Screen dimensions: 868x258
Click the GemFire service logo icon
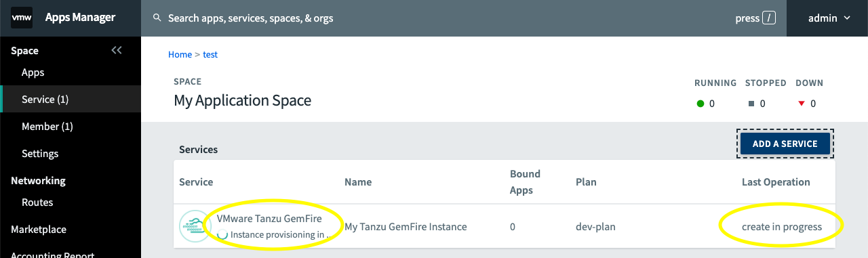195,226
